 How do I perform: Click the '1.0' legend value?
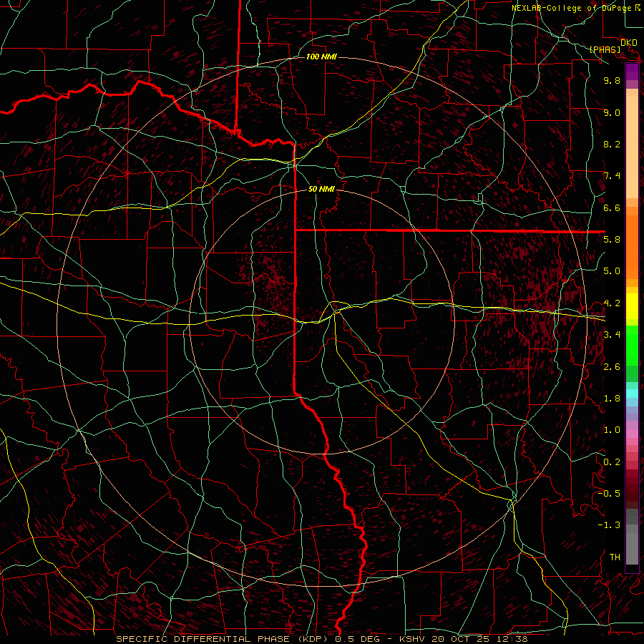612,430
